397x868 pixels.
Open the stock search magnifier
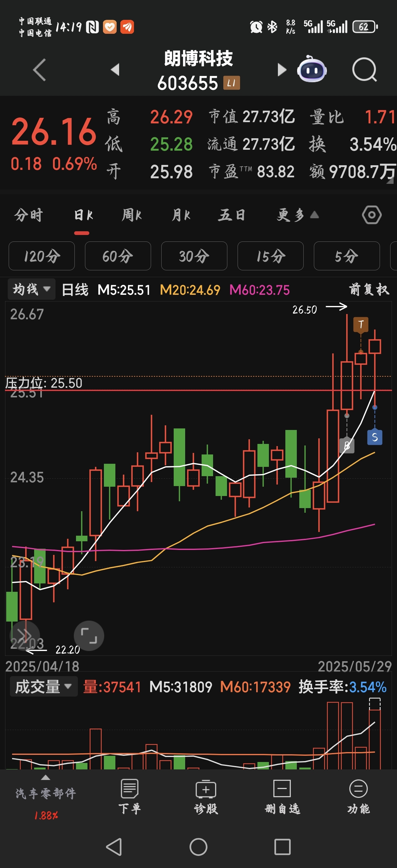[364, 70]
